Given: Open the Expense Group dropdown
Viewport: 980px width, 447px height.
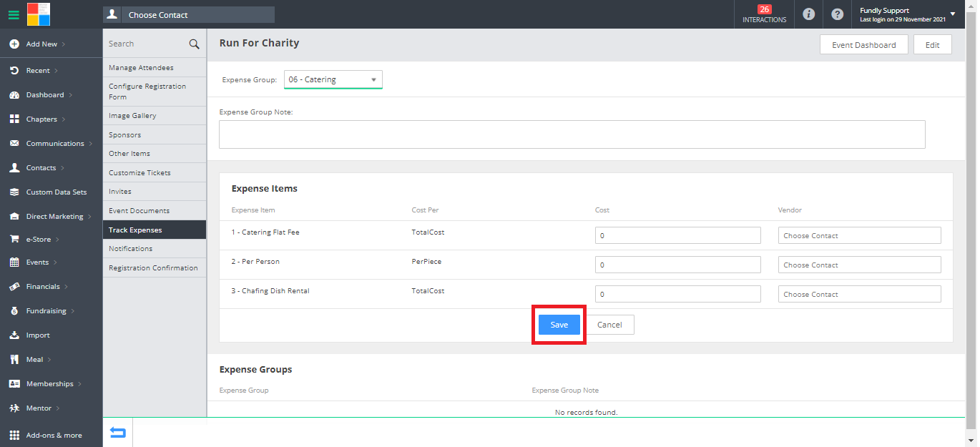Looking at the screenshot, I should tap(333, 79).
